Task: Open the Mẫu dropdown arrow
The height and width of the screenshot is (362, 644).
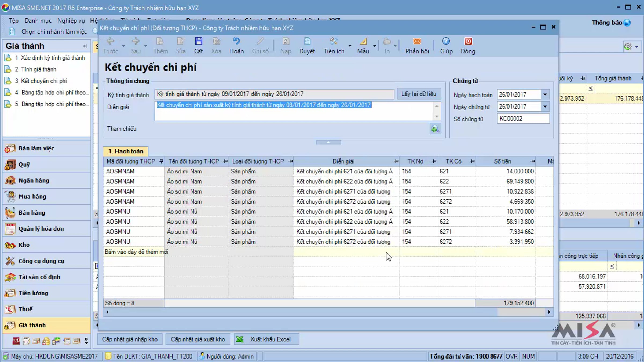Action: 374,46
